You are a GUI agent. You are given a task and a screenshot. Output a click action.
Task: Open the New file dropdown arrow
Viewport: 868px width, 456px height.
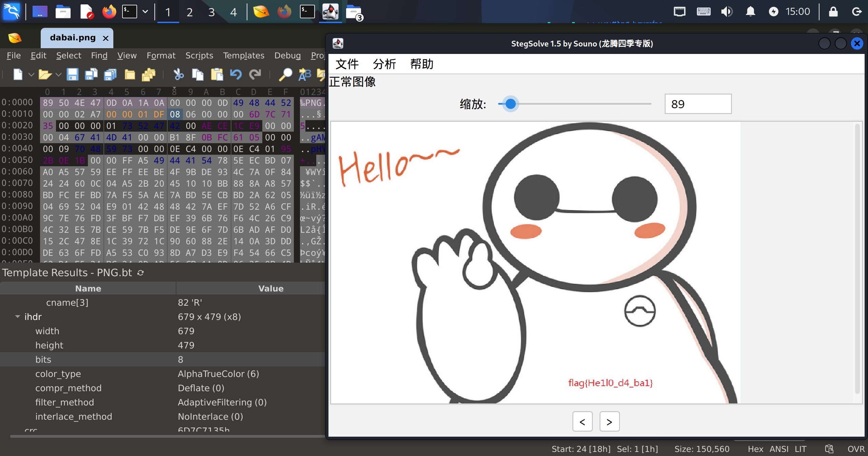31,74
